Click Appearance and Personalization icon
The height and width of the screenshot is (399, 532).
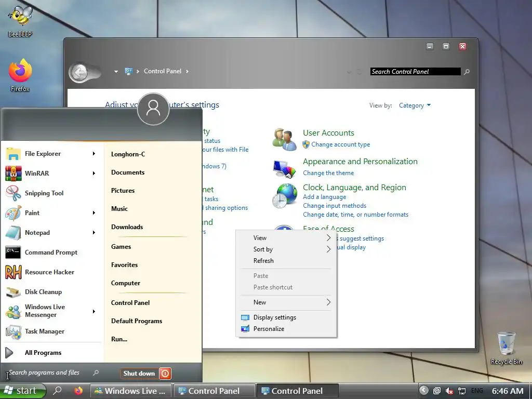coord(284,169)
